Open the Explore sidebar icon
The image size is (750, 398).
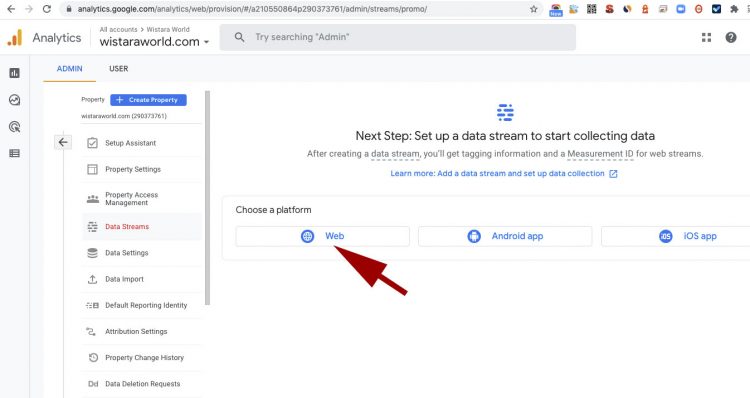(14, 100)
